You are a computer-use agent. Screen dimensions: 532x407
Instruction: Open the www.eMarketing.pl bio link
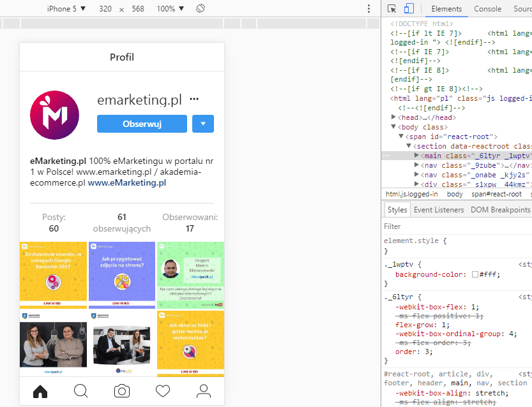[127, 182]
